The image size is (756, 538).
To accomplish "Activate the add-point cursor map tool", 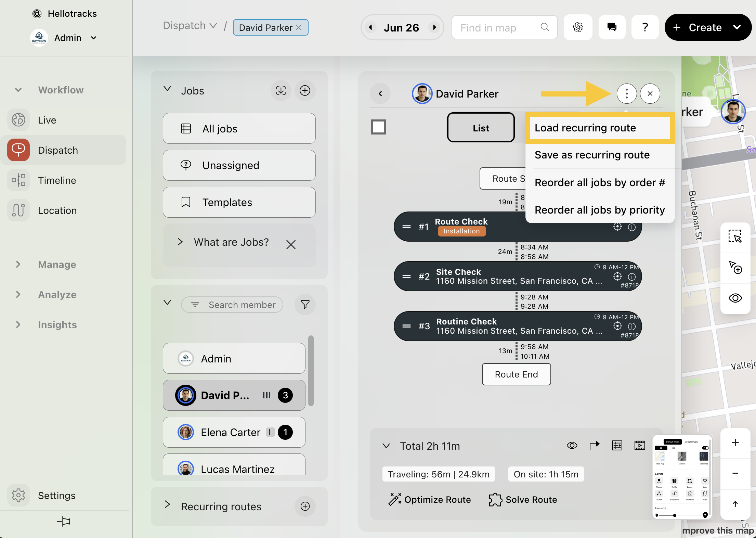I will coord(735,267).
